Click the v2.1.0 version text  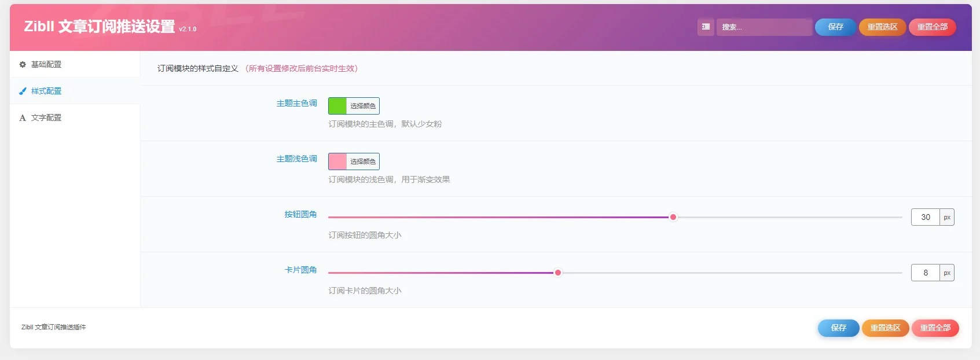coord(188,29)
